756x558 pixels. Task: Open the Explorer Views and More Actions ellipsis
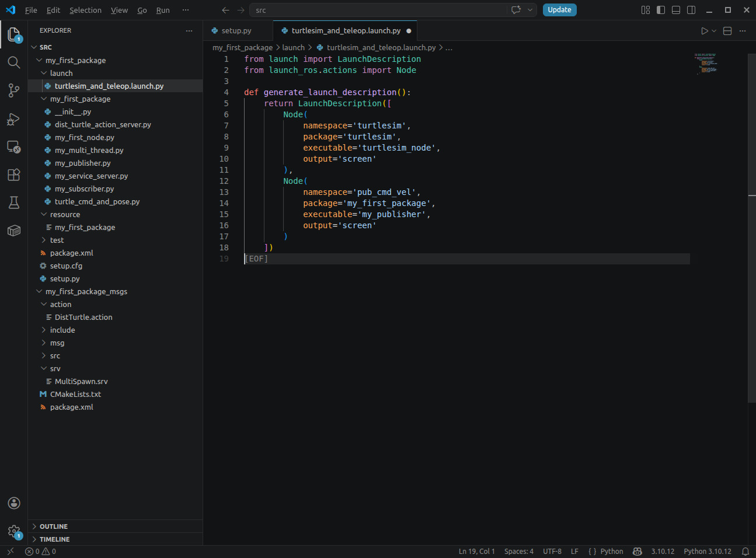189,31
